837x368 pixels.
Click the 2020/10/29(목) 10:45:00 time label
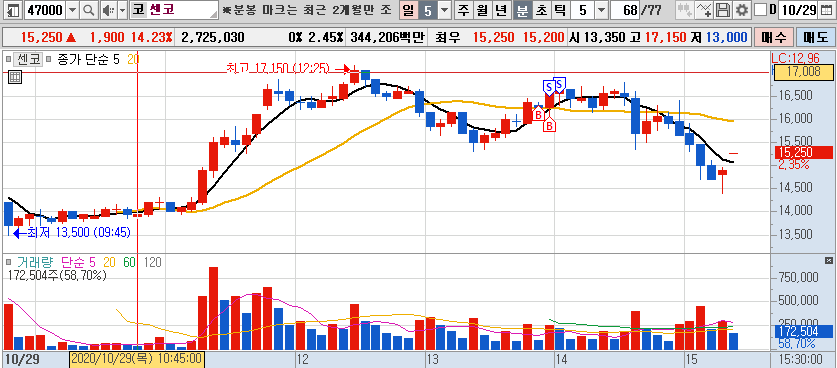[x=137, y=358]
